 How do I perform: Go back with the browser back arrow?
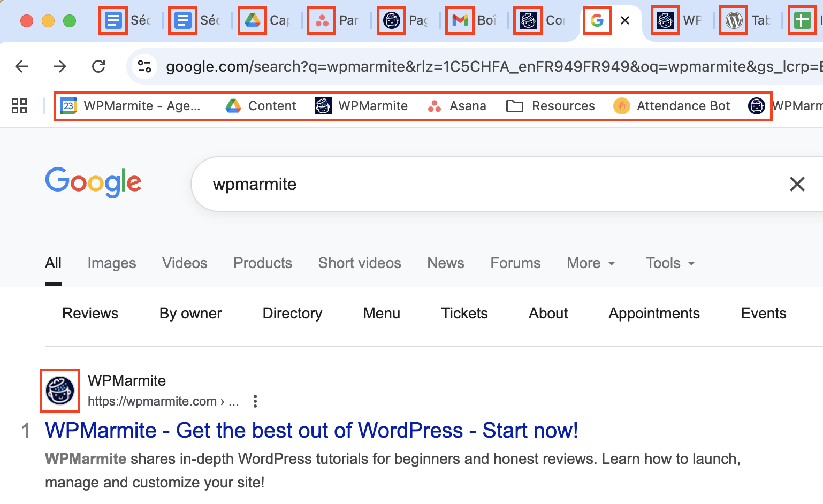pyautogui.click(x=22, y=66)
